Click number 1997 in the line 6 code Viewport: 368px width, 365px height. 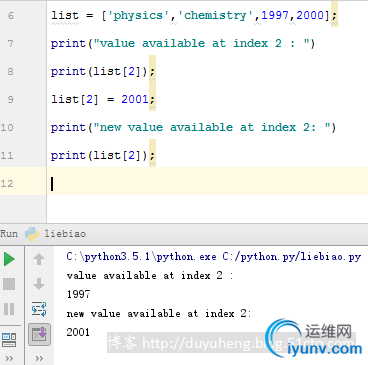[x=275, y=15]
